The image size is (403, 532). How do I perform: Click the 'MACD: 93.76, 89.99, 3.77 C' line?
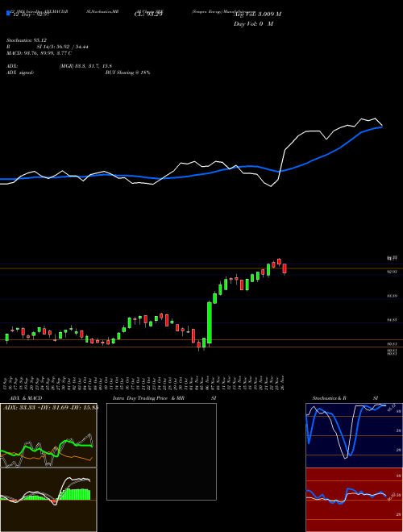click(x=39, y=53)
